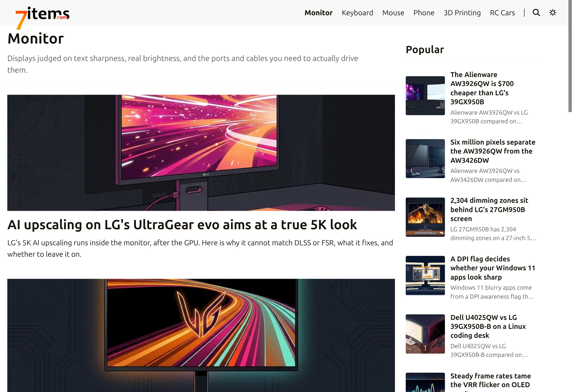Image resolution: width=572 pixels, height=392 pixels.
Task: Open 'The Alienware AW3926QW is $700 cheaper' article
Action: click(482, 88)
